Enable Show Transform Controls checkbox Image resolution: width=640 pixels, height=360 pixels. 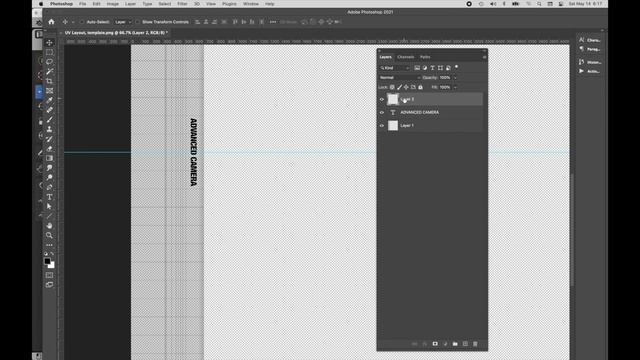click(138, 22)
